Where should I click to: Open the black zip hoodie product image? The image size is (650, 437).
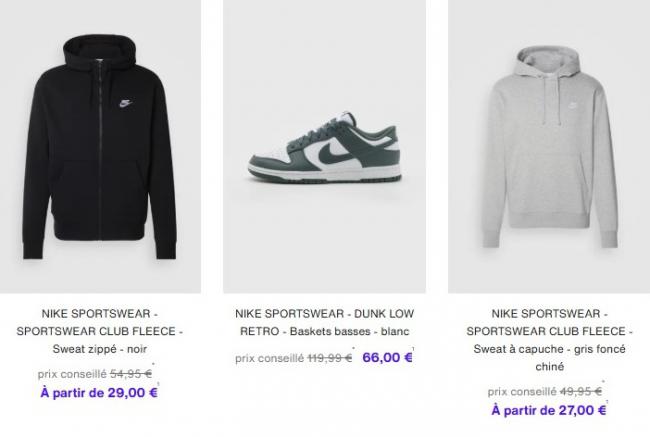[100, 146]
